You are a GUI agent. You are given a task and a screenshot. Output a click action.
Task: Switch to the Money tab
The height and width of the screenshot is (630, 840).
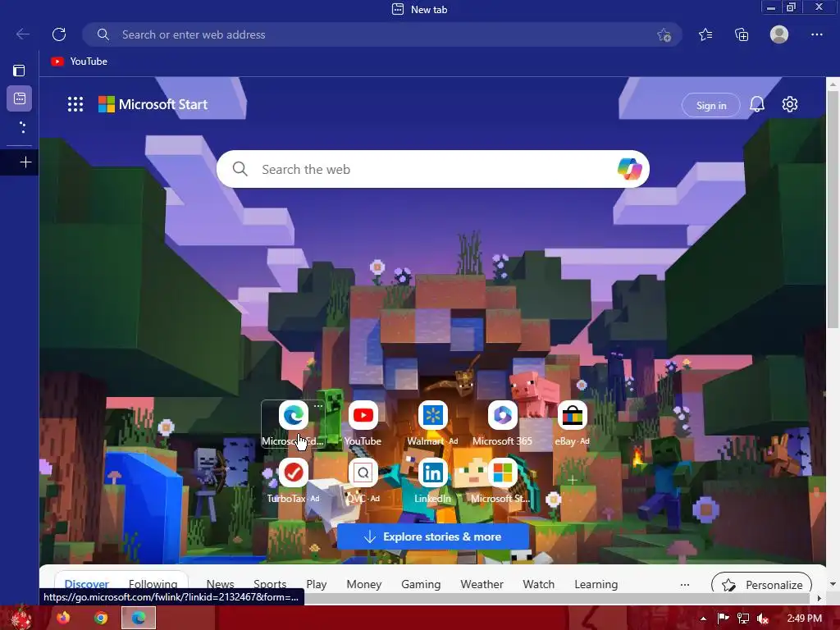tap(363, 584)
